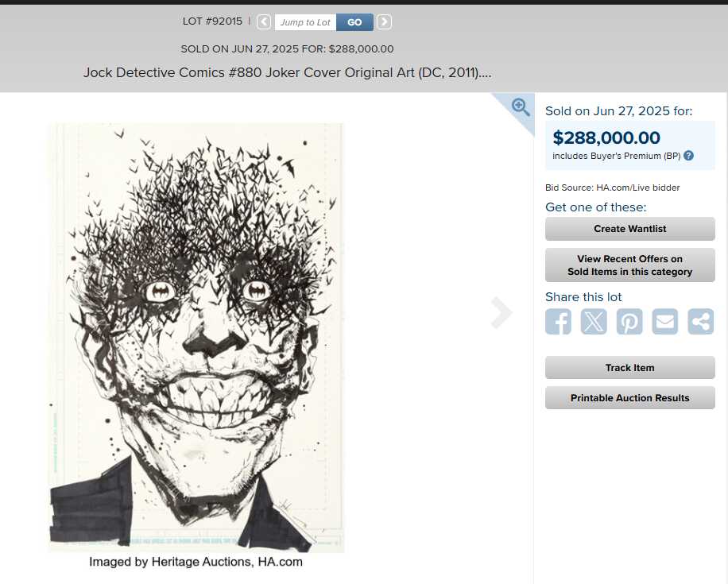Go to the previous lot arrow
Image resolution: width=728 pixels, height=584 pixels.
click(x=264, y=21)
